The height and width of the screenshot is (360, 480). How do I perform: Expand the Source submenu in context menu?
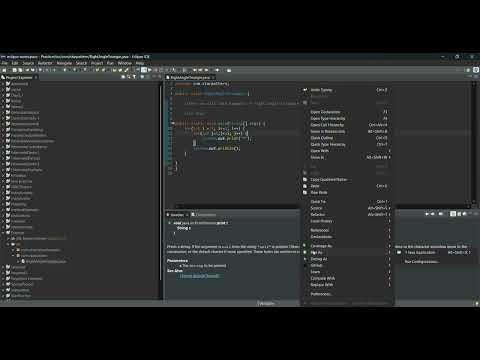347,208
